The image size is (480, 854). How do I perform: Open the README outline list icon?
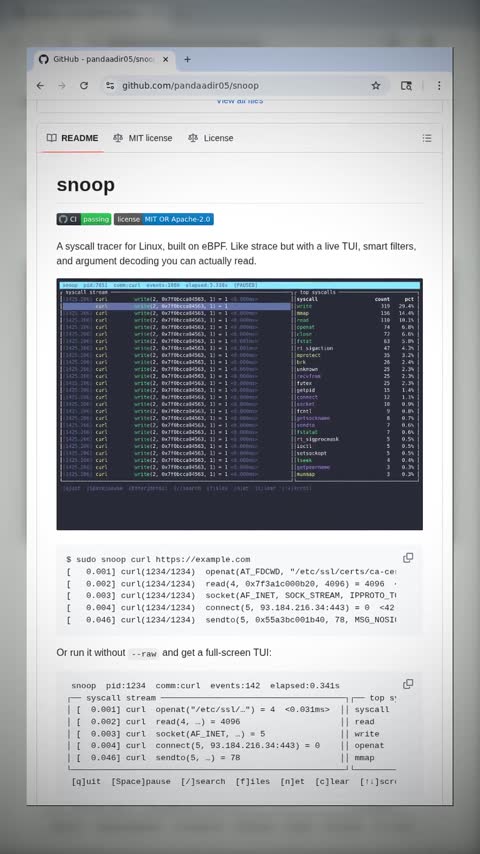[427, 138]
